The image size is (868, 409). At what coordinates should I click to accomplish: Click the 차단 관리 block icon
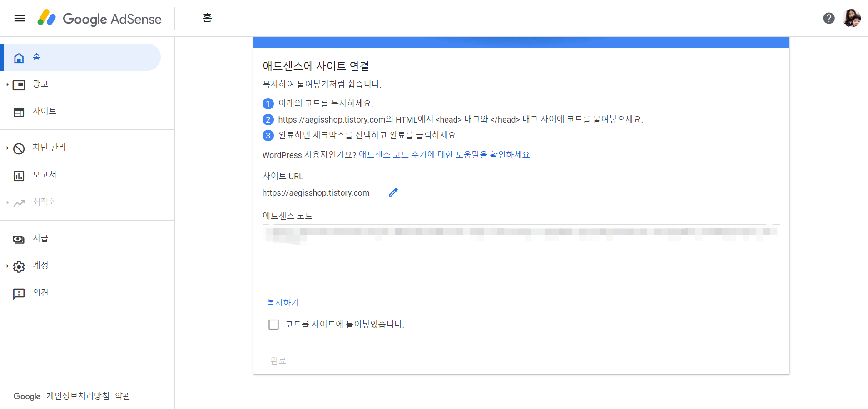pos(19,148)
